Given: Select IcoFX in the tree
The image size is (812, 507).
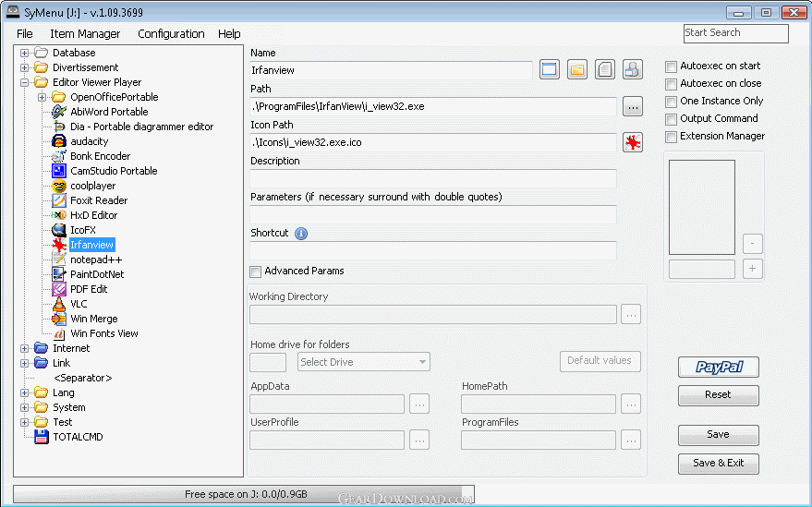Looking at the screenshot, I should 83,230.
